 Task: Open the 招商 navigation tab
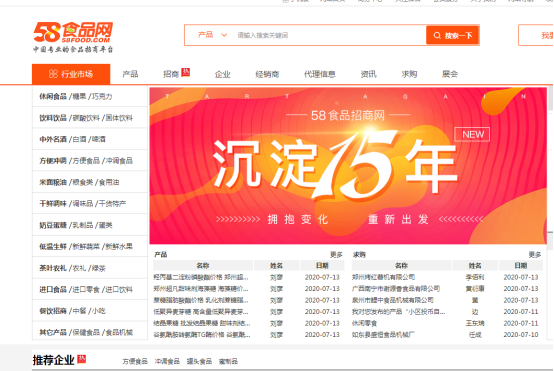[171, 74]
